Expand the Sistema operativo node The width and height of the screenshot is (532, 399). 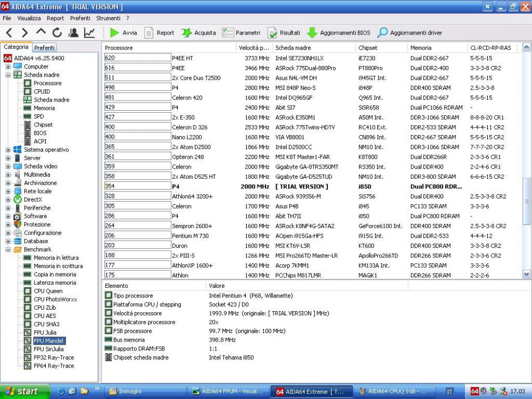click(8, 149)
